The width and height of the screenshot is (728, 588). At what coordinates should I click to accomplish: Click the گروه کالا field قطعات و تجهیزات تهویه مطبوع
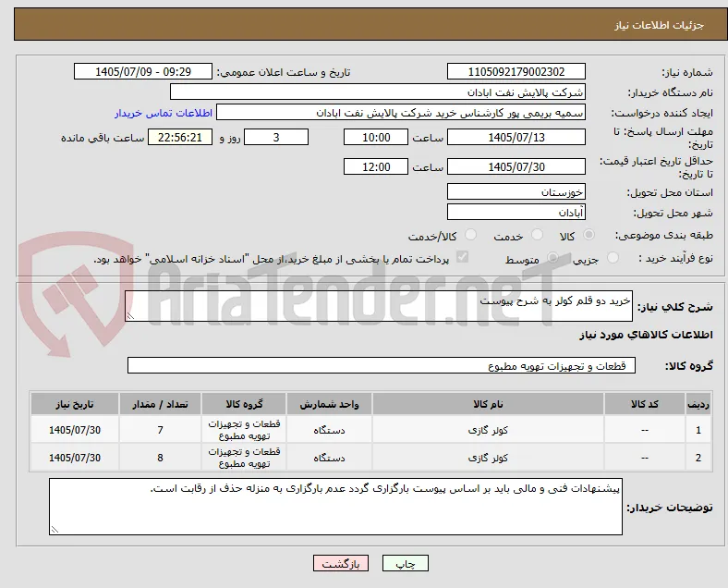click(x=382, y=365)
